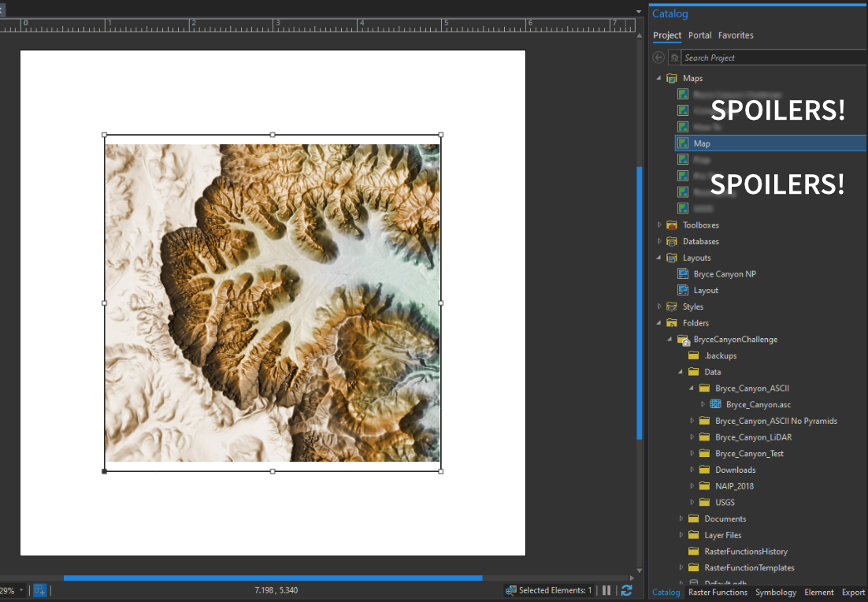The height and width of the screenshot is (602, 868).
Task: Collapse the BryceCanyonChallenge folder
Action: click(x=670, y=340)
